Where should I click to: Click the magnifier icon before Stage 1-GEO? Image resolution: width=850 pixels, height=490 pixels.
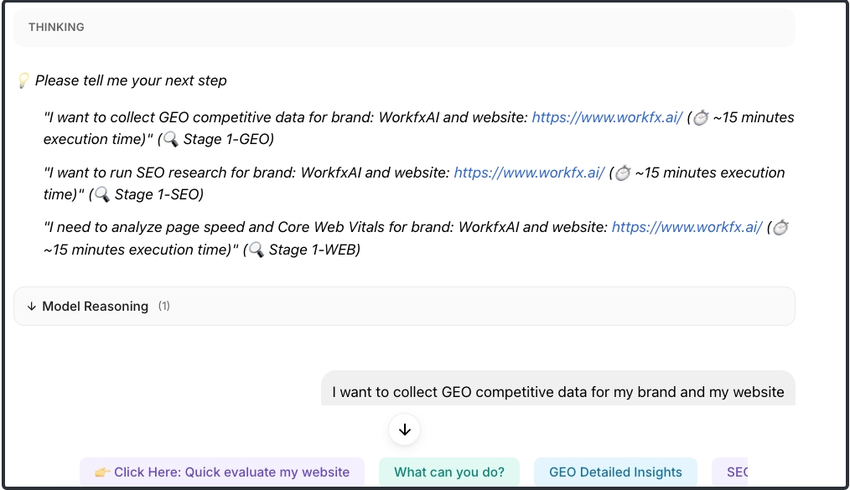pos(171,140)
